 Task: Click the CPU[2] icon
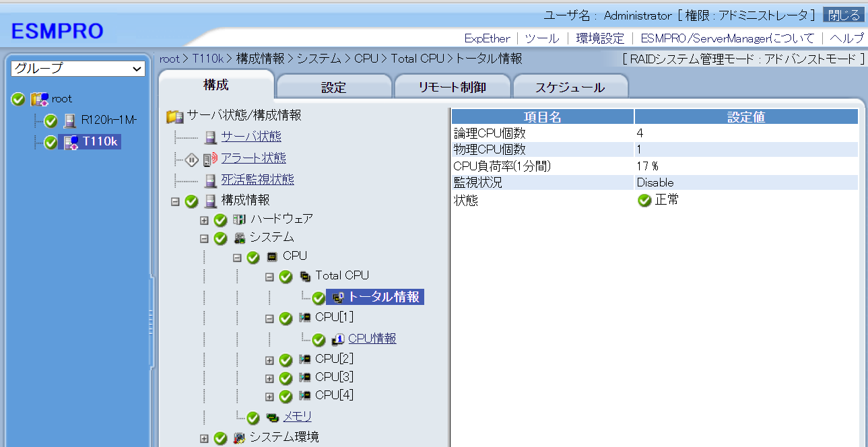click(x=305, y=359)
